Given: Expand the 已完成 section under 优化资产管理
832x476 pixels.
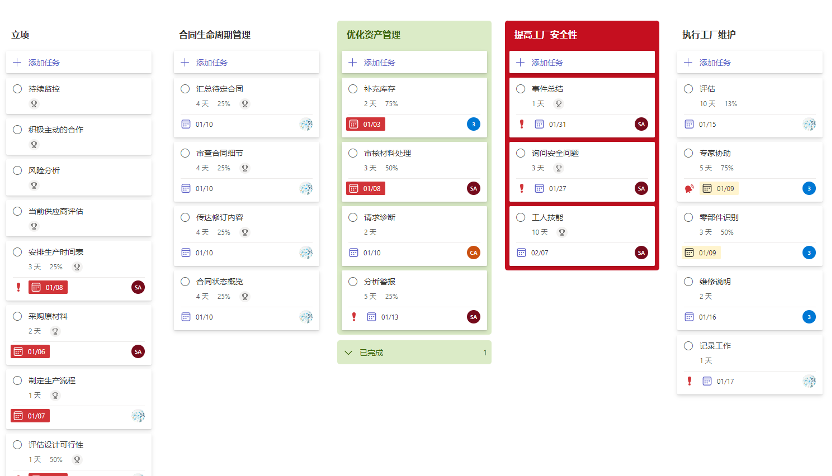Looking at the screenshot, I should (x=414, y=352).
